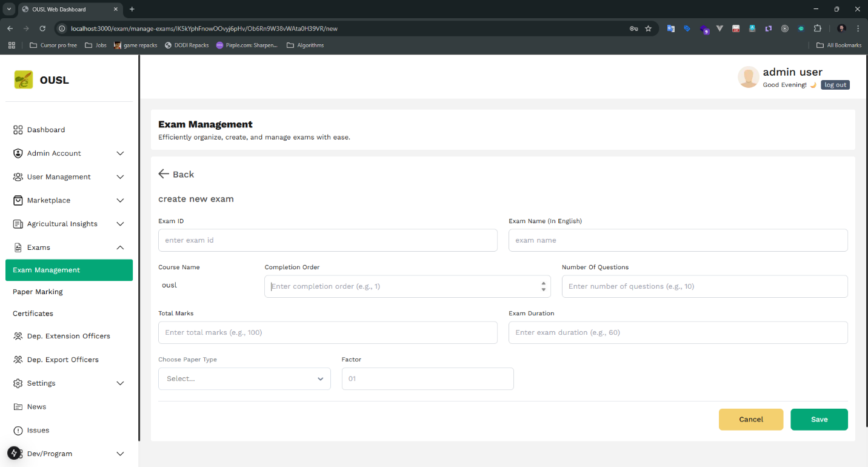Open Paper Marking page
868x467 pixels.
click(x=38, y=292)
